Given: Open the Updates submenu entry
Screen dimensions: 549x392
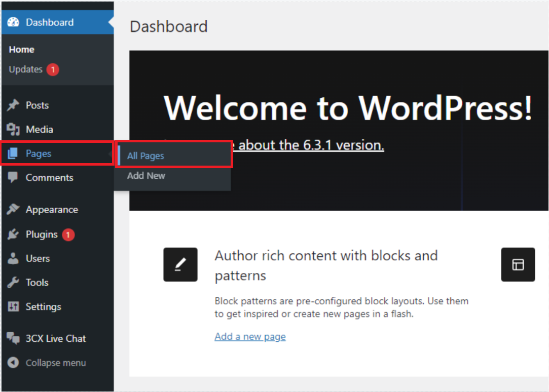Looking at the screenshot, I should pos(25,69).
